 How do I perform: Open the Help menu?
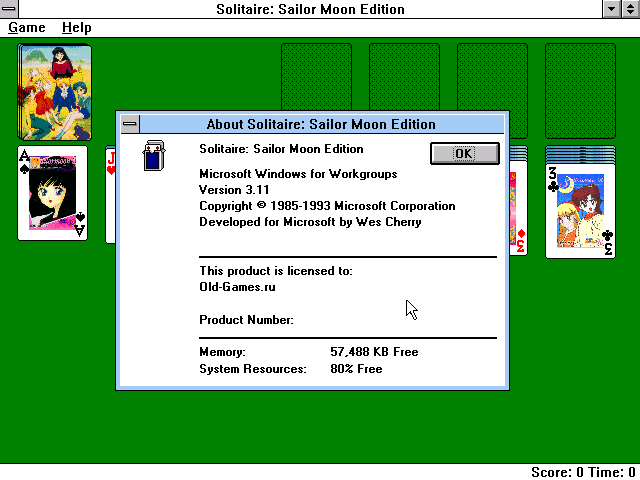[77, 28]
